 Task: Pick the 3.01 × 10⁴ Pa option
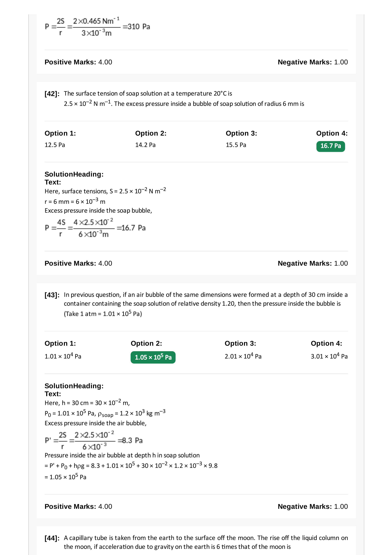pyautogui.click(x=329, y=356)
